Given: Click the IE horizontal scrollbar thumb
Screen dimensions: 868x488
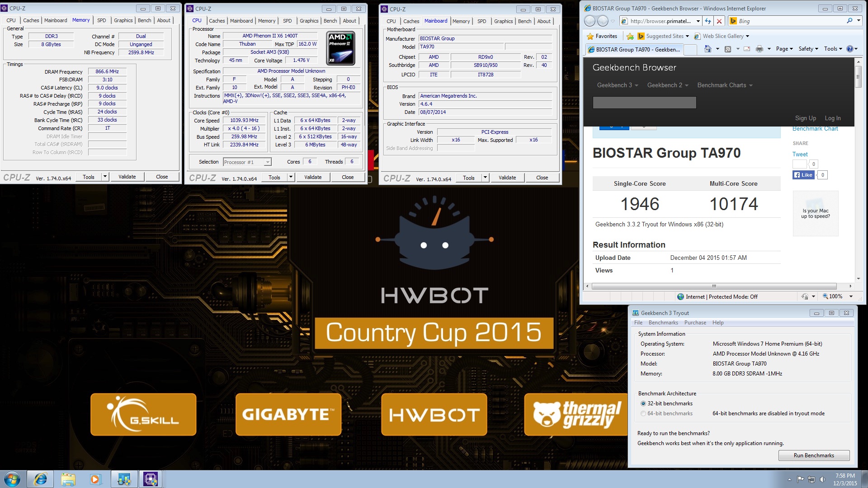Looking at the screenshot, I should click(714, 286).
